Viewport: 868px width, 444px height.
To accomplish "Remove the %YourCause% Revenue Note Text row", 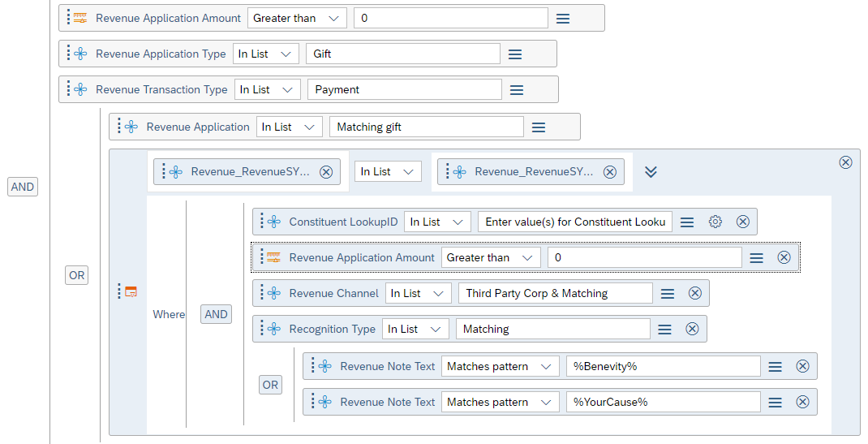I will pos(802,402).
